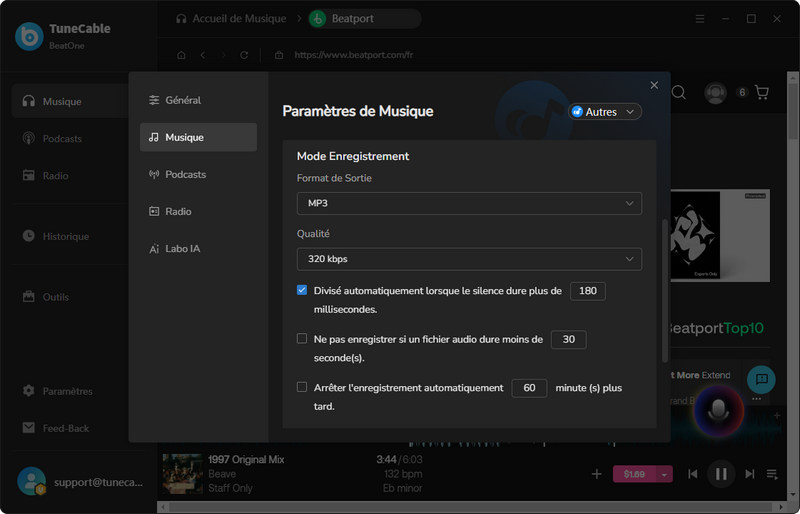
Task: Pause the current playback
Action: point(721,474)
